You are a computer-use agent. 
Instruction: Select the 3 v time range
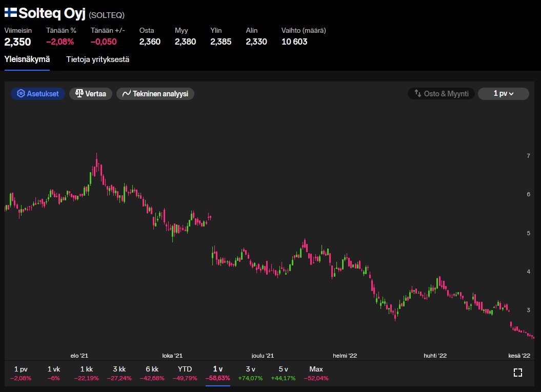(250, 374)
